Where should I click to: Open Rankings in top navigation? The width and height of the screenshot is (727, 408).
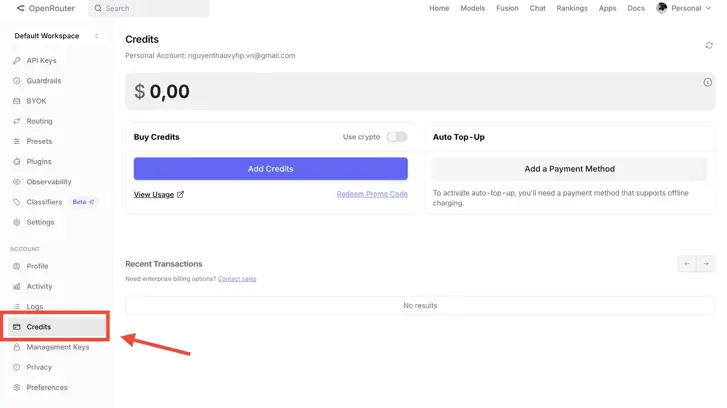coord(572,8)
